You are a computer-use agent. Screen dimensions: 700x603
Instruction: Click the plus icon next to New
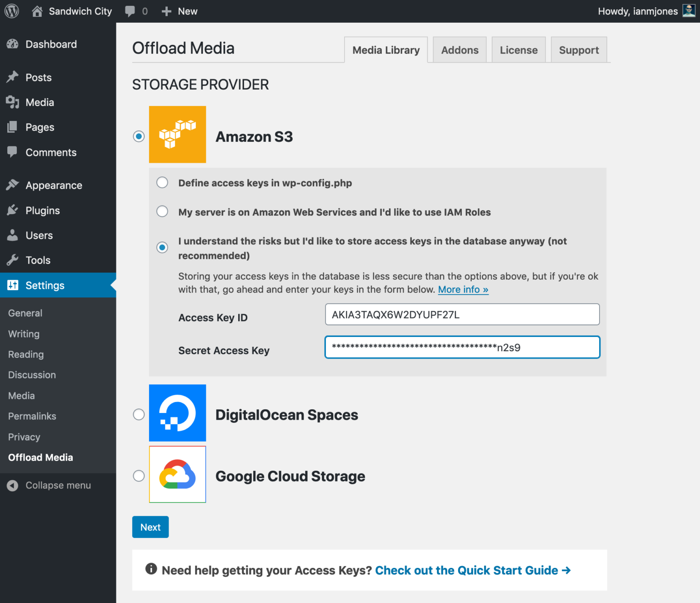pos(166,11)
